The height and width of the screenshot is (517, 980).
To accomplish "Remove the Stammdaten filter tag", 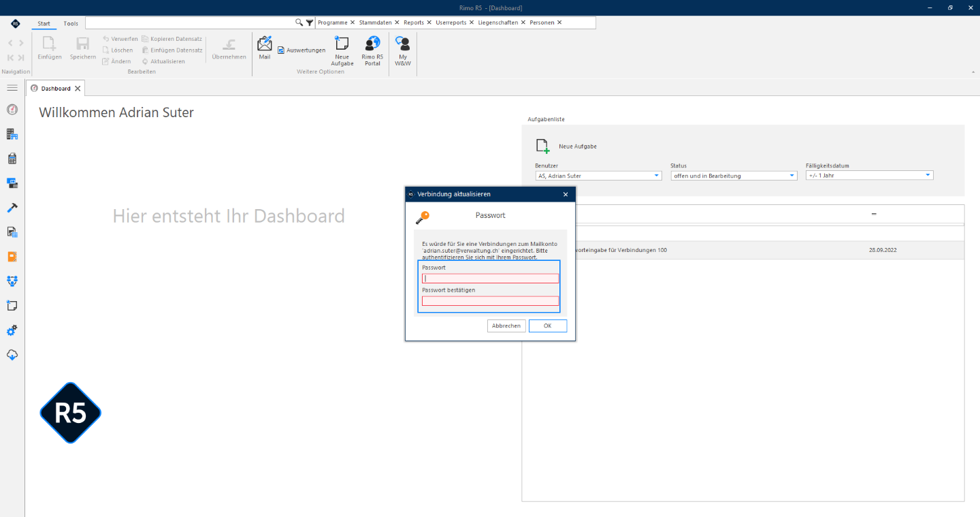I will [397, 22].
